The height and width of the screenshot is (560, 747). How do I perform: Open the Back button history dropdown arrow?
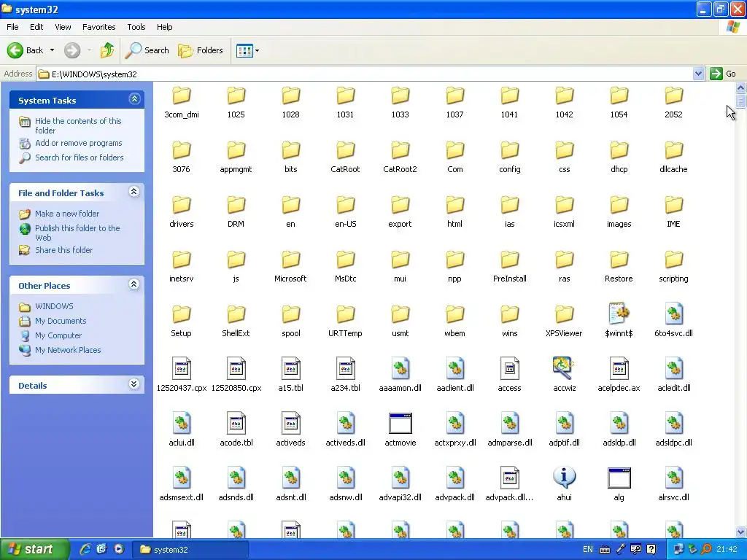tap(52, 50)
